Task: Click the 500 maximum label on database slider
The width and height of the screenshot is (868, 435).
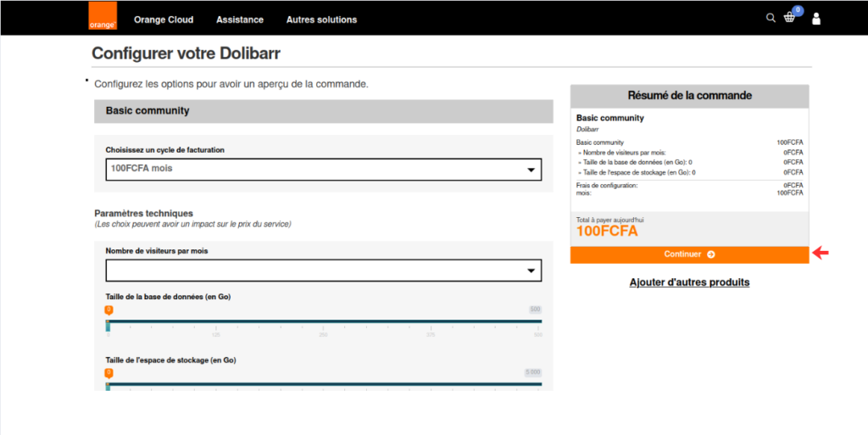Action: pyautogui.click(x=535, y=310)
